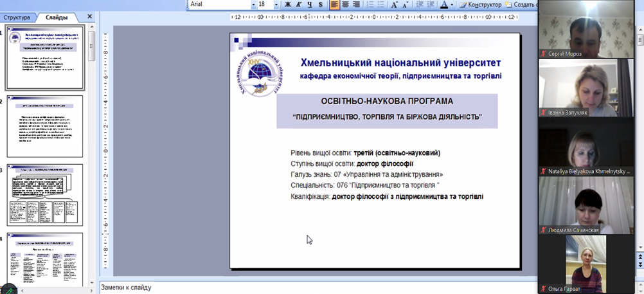This screenshot has width=644, height=294.
Task: Switch to the Структура tab
Action: click(x=17, y=17)
